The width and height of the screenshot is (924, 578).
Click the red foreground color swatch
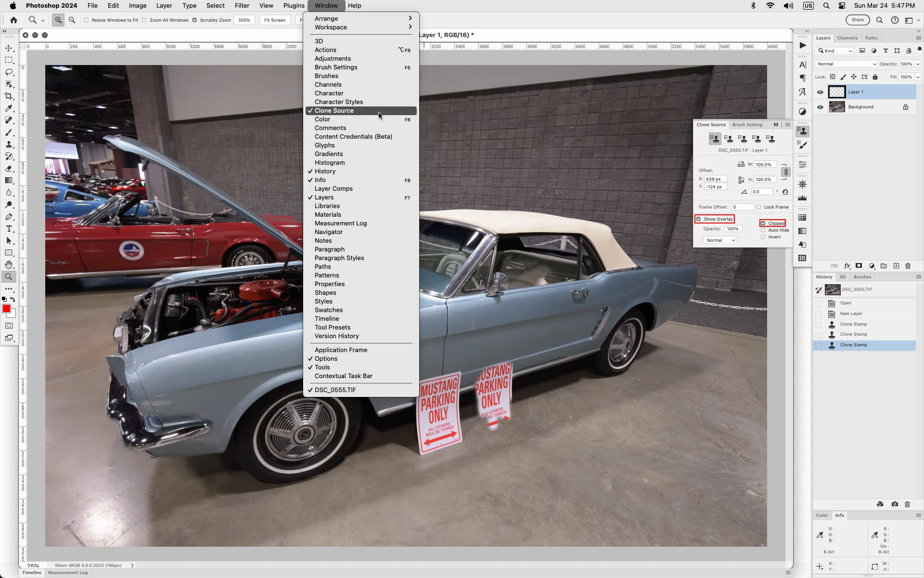[x=6, y=309]
